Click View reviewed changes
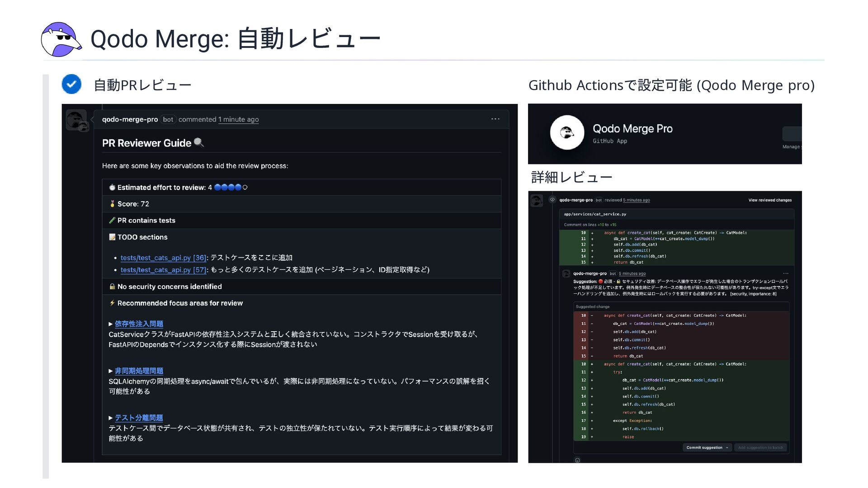 [770, 200]
